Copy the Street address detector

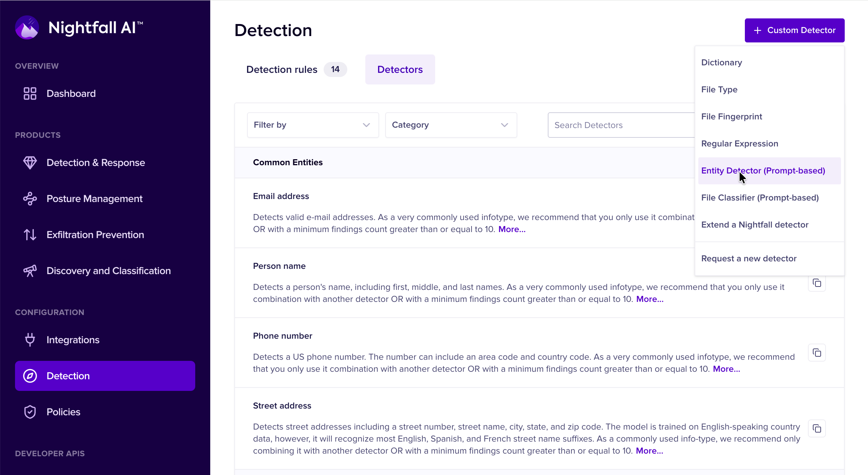click(x=817, y=428)
